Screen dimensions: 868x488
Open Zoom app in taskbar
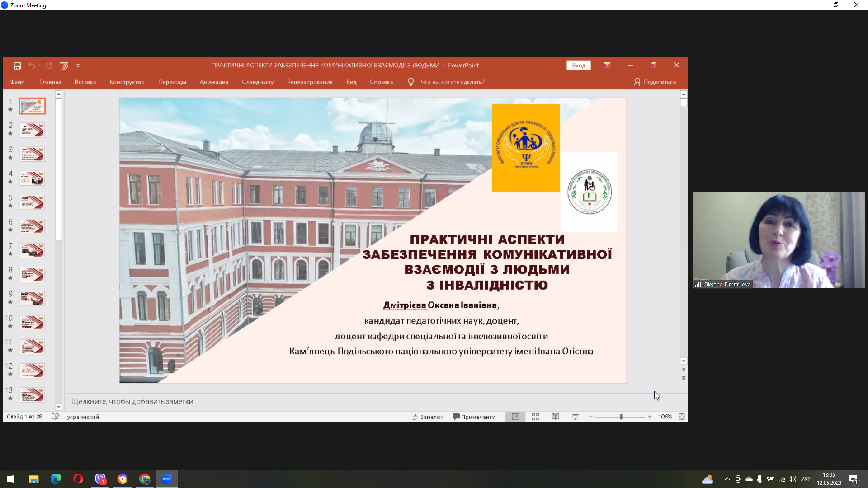coord(167,479)
